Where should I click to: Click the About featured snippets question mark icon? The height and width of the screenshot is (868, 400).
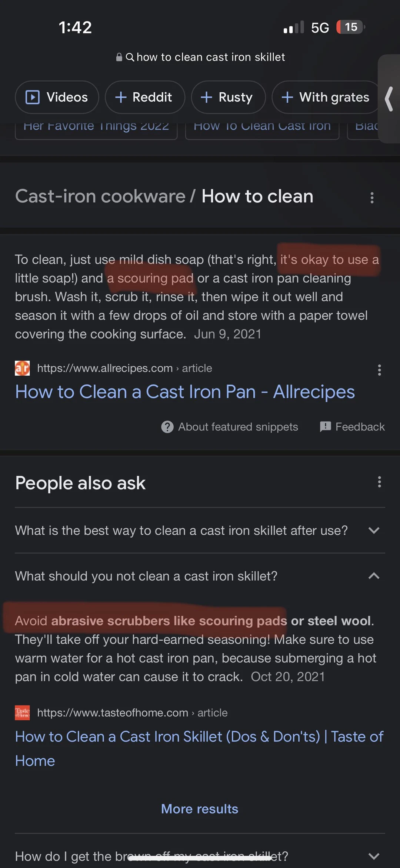(167, 427)
